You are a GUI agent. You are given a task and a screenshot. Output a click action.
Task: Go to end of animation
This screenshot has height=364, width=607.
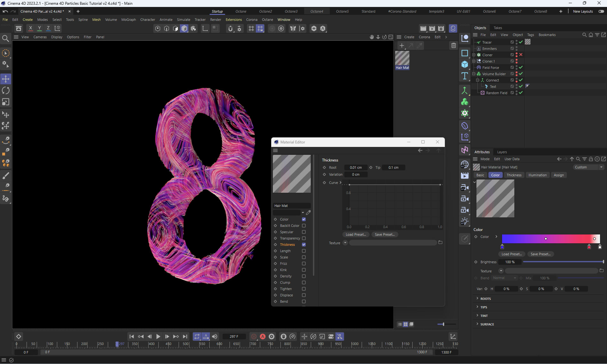coord(185,337)
